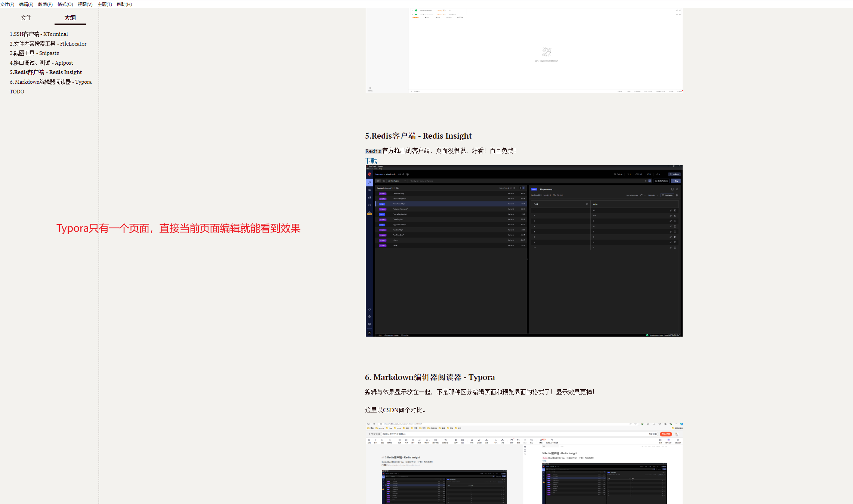Viewport: 853px width, 504px height.
Task: Open the 视图(V) menu
Action: [85, 4]
